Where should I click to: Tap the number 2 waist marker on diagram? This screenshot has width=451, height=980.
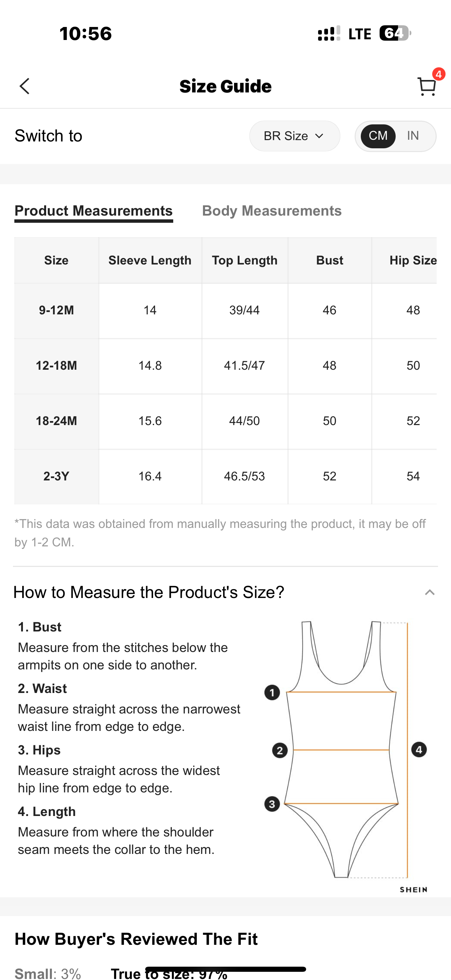(x=280, y=750)
